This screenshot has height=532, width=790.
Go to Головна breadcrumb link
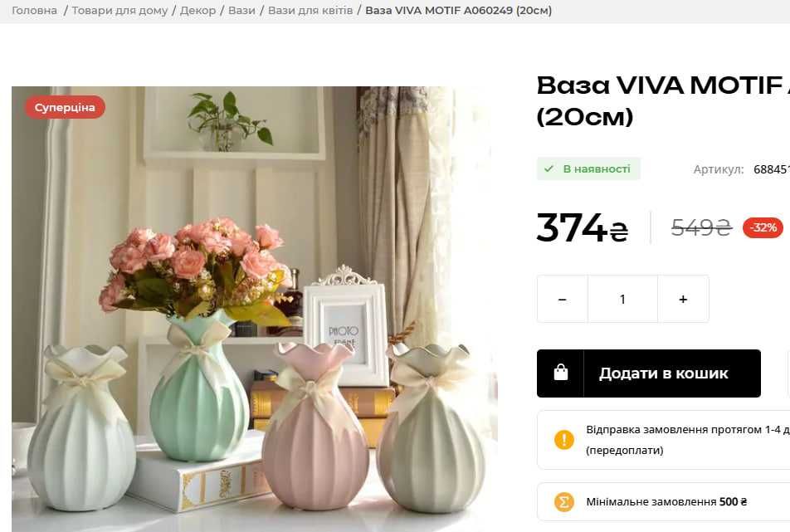(34, 11)
